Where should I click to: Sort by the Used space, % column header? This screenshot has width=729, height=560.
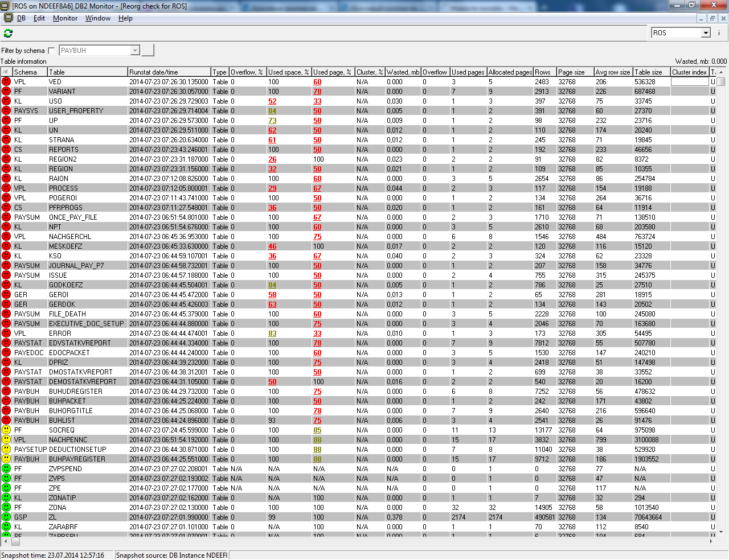[x=288, y=72]
